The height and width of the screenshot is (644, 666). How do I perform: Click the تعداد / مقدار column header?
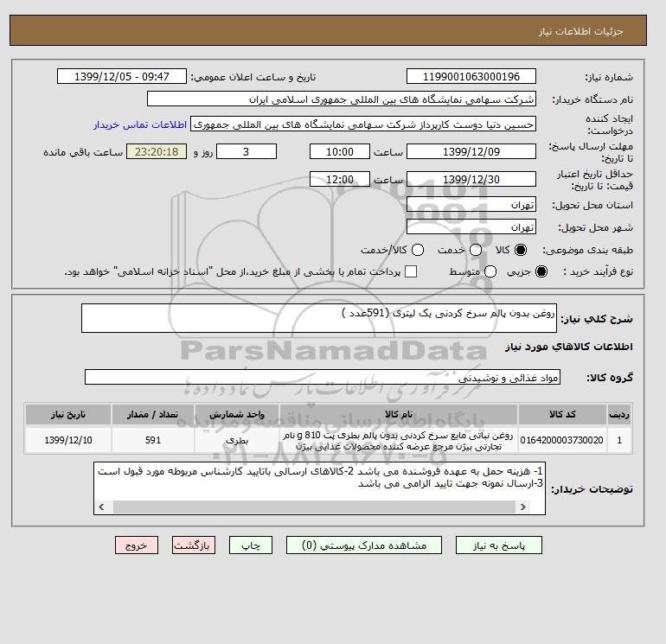coord(153,414)
